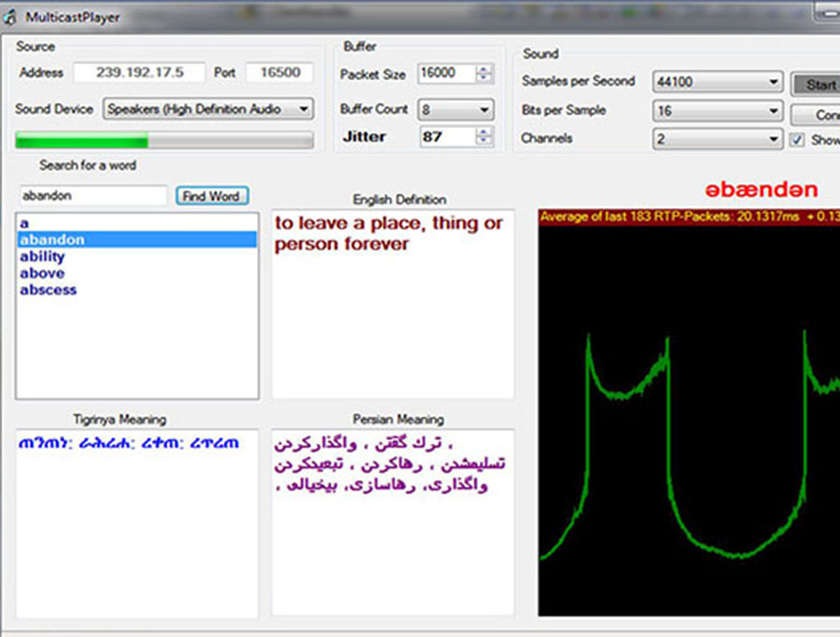Decrease Jitter with down arrow
Image resolution: width=840 pixels, height=637 pixels.
(483, 142)
